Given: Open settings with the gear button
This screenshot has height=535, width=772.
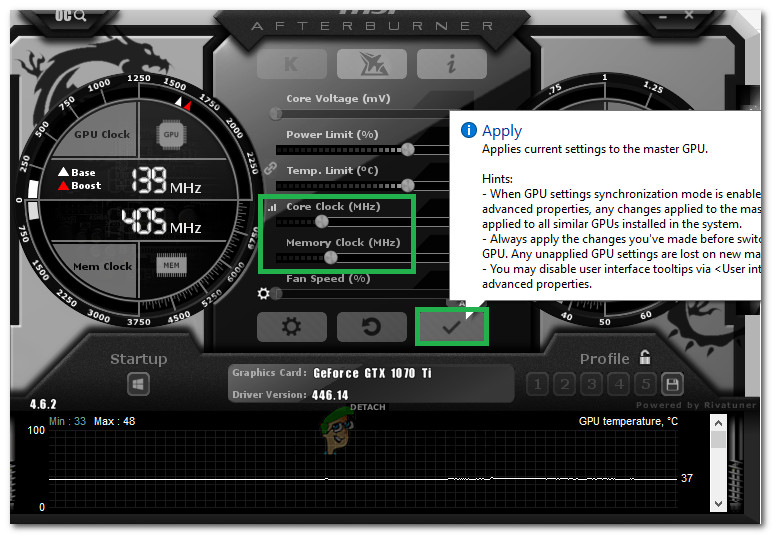Looking at the screenshot, I should click(x=292, y=327).
